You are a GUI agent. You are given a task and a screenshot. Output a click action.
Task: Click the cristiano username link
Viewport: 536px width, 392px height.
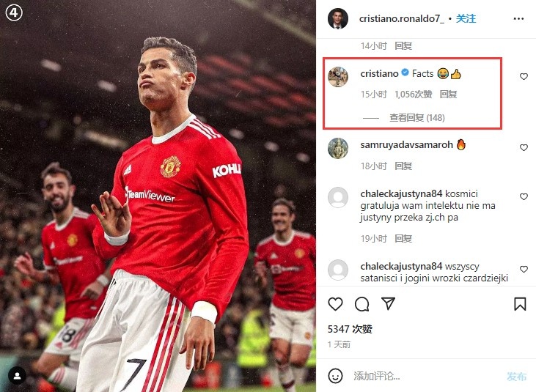click(379, 73)
